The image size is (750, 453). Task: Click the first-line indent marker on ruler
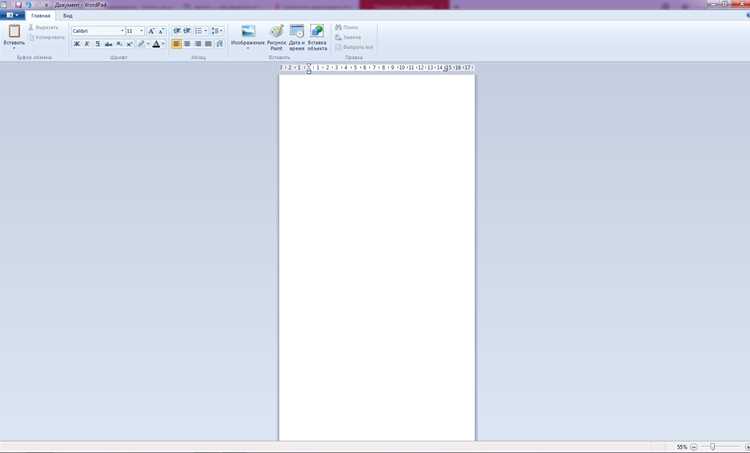point(309,65)
